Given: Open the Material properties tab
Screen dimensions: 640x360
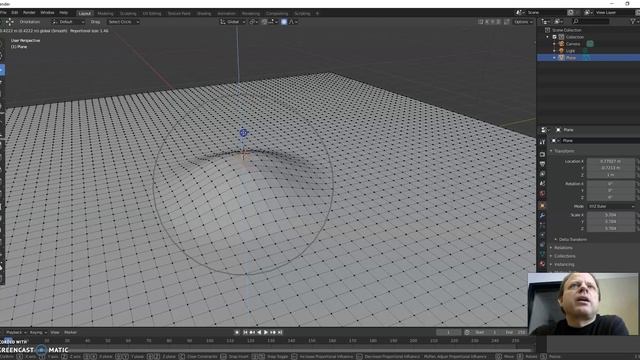Looking at the screenshot, I should [x=542, y=264].
